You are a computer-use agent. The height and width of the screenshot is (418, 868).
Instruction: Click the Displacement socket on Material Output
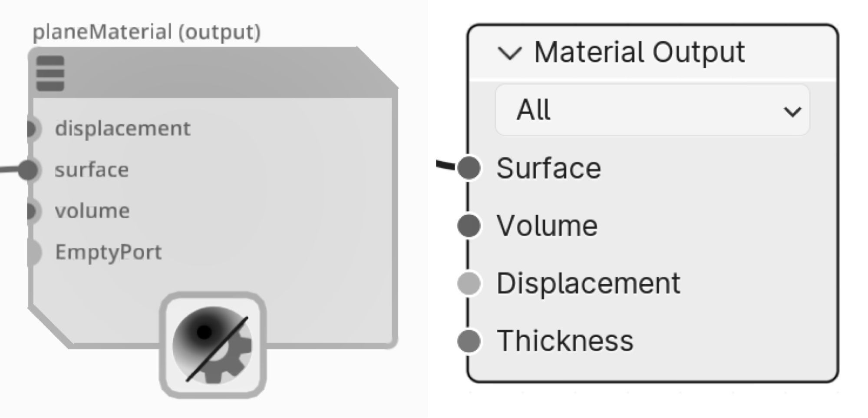coord(469,283)
